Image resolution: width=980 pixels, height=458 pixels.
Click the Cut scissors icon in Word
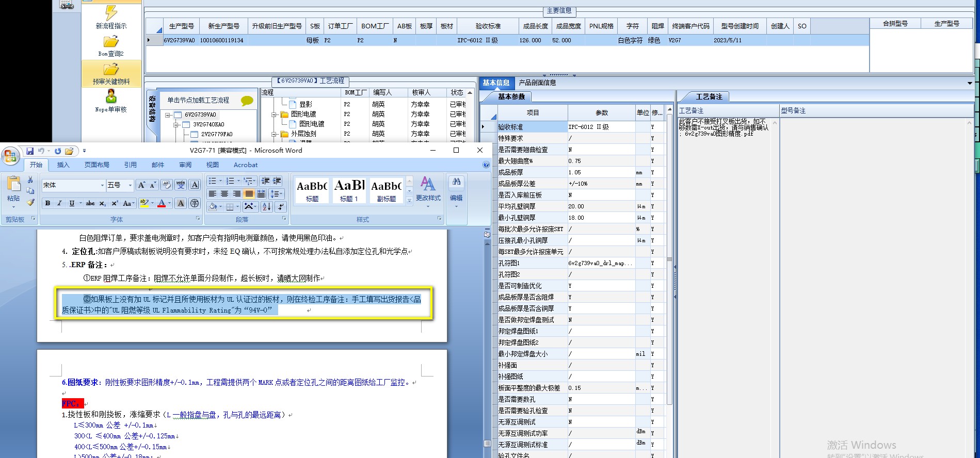click(x=30, y=180)
